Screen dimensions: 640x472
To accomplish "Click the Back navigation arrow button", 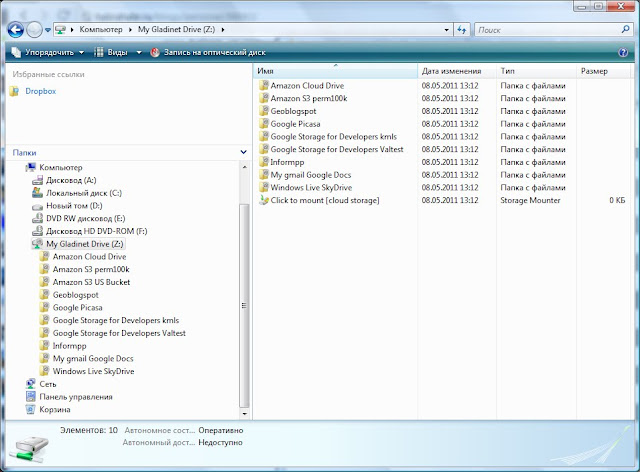I will (15, 30).
